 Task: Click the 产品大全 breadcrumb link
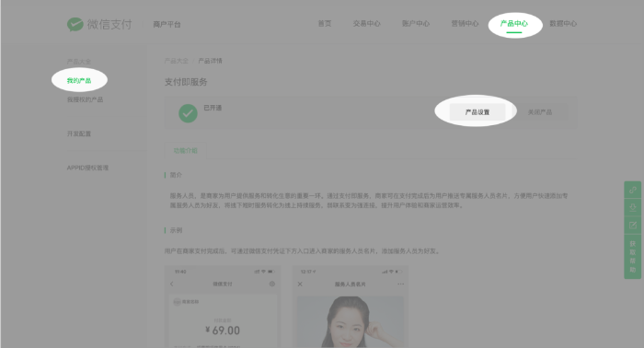point(177,61)
